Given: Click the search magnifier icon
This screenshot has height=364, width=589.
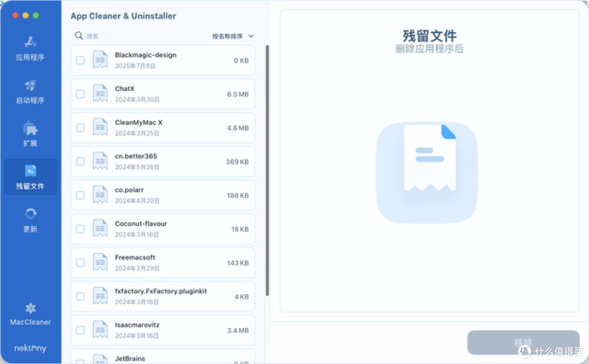Looking at the screenshot, I should click(79, 35).
